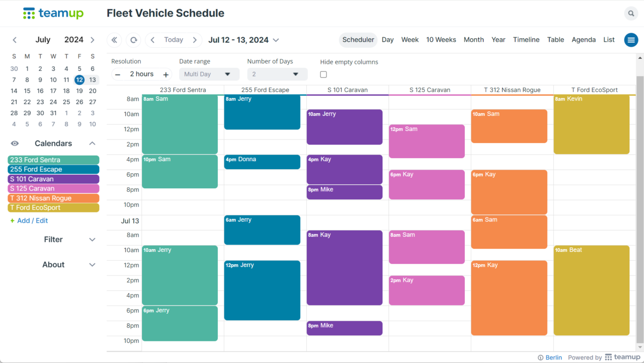The image size is (644, 363).
Task: Go to the next date with the right chevron
Action: click(195, 40)
